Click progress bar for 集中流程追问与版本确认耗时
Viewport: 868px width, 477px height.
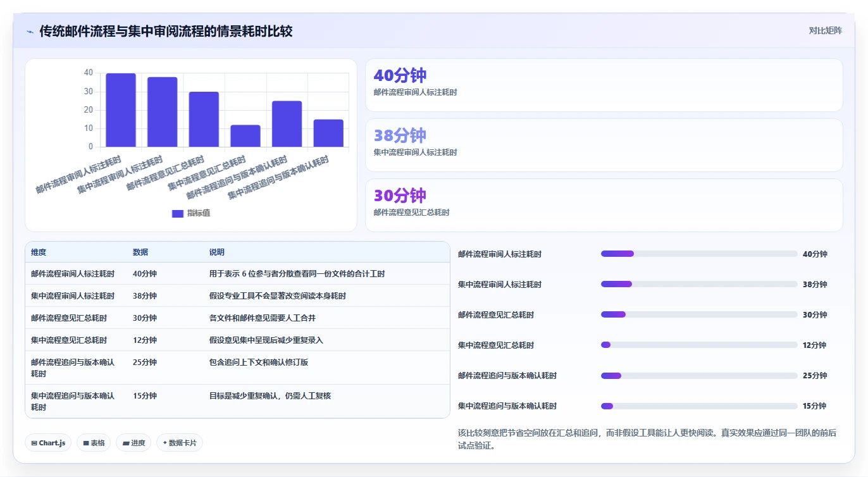click(699, 406)
